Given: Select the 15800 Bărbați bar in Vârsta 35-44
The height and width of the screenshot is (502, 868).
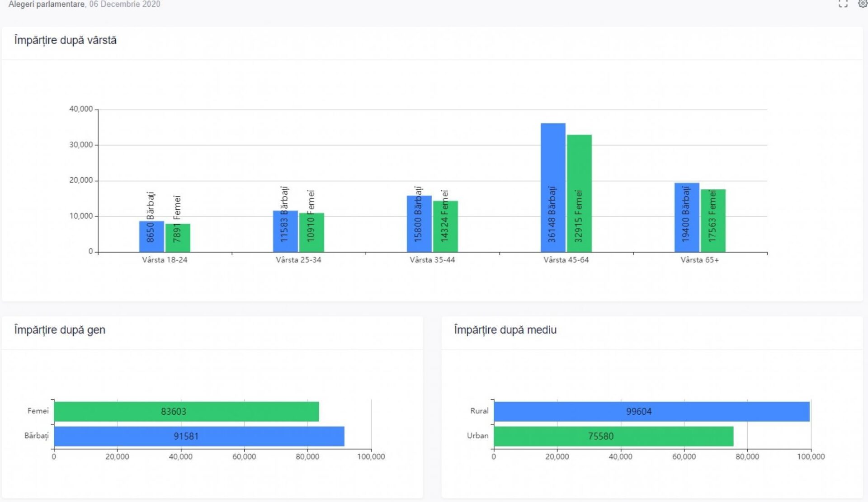Looking at the screenshot, I should (x=419, y=224).
